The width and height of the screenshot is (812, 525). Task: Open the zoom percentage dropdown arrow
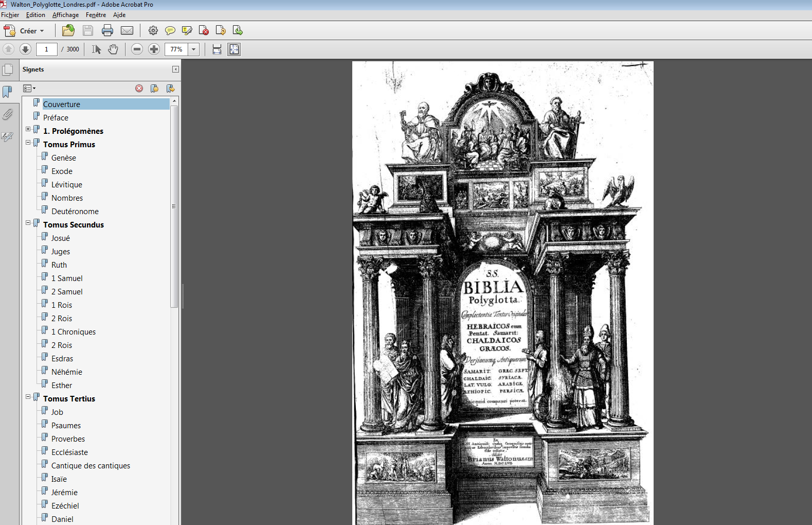194,49
